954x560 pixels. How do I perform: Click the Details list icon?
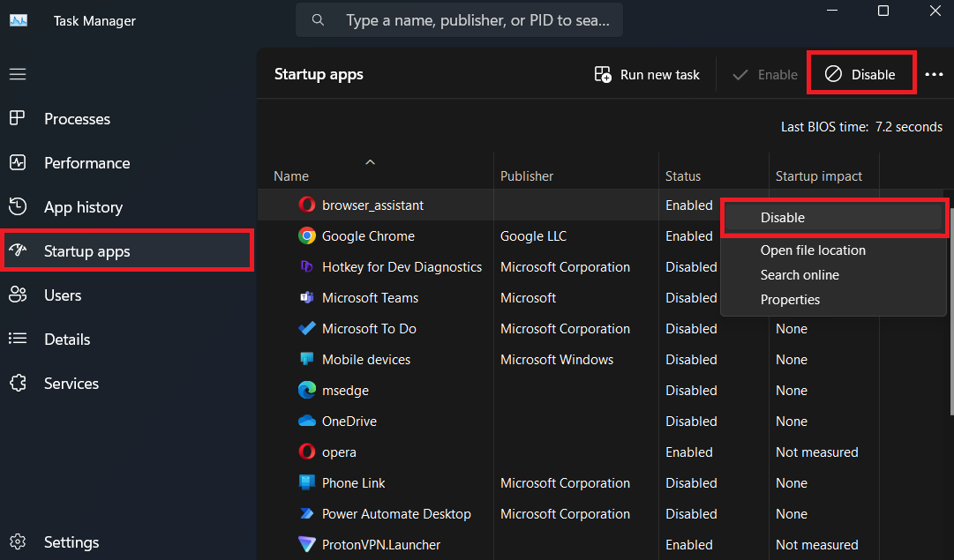pos(18,339)
